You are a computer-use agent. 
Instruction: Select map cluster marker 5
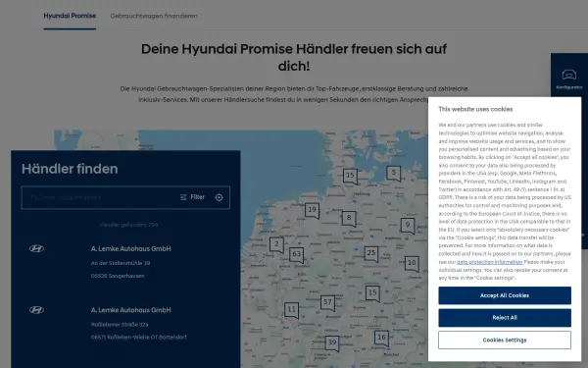click(394, 174)
